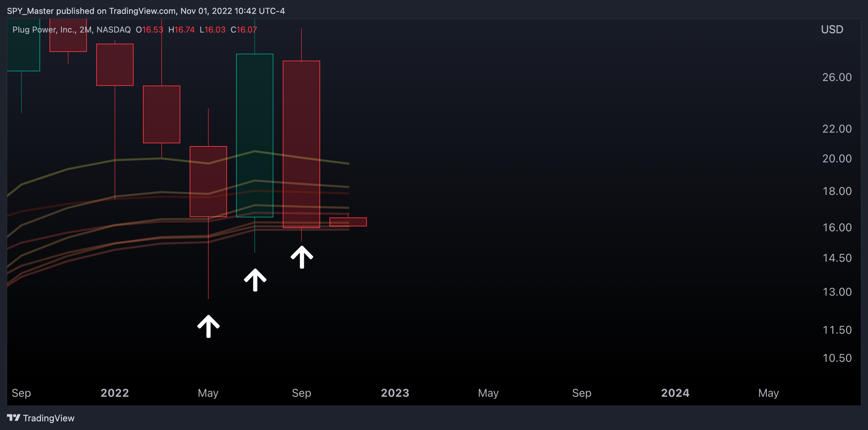Click the Sep label before 2023
This screenshot has width=868, height=430.
point(301,393)
